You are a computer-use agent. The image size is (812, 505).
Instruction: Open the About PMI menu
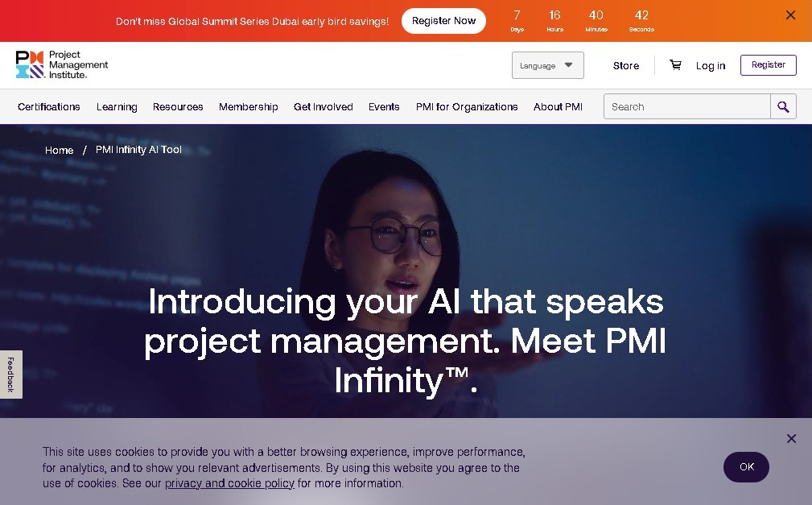coord(558,107)
